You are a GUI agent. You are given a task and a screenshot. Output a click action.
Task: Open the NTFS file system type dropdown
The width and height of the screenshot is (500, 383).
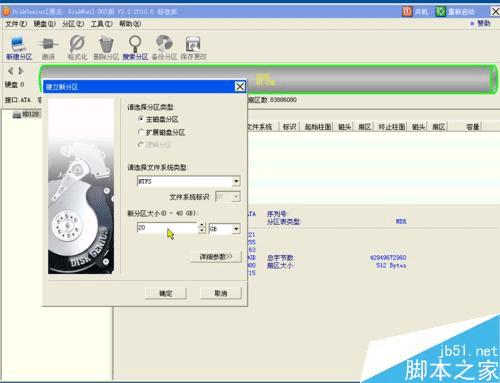point(236,181)
